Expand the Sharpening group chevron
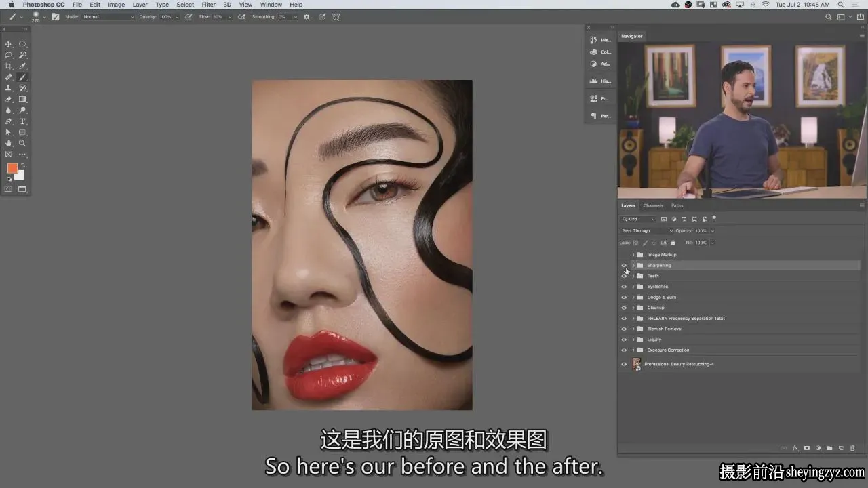 [633, 265]
